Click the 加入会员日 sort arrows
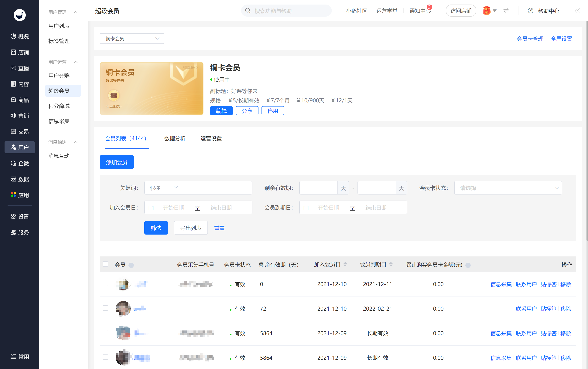588x369 pixels. 345,264
